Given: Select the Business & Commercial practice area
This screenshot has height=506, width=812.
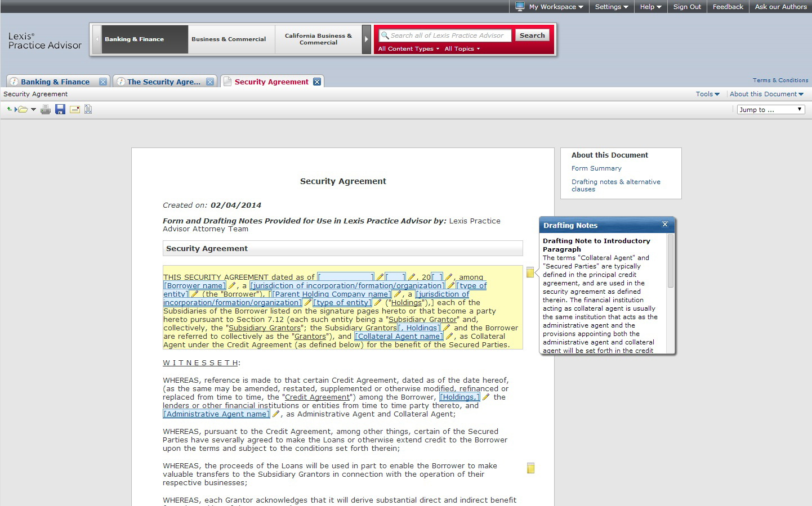Looking at the screenshot, I should (231, 39).
